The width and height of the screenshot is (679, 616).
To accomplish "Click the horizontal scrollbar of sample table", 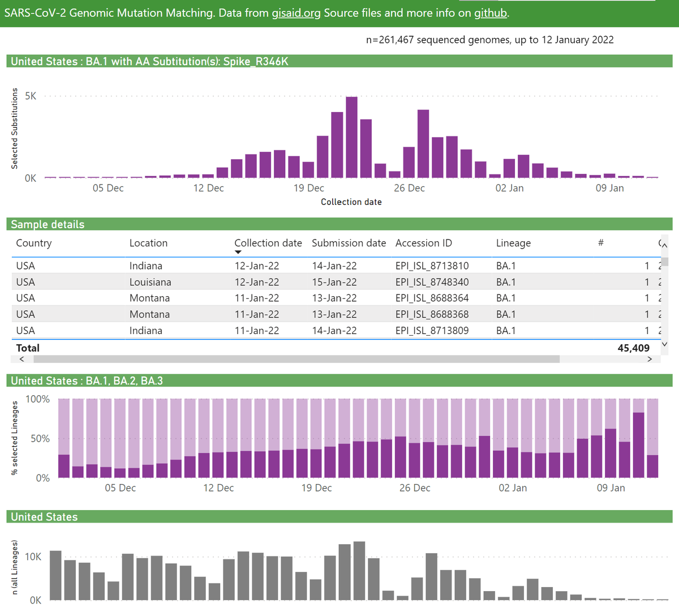I will tap(296, 359).
